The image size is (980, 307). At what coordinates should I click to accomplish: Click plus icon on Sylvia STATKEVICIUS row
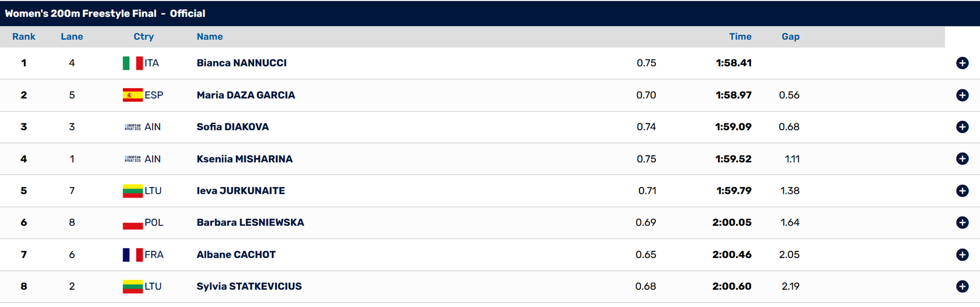[962, 286]
